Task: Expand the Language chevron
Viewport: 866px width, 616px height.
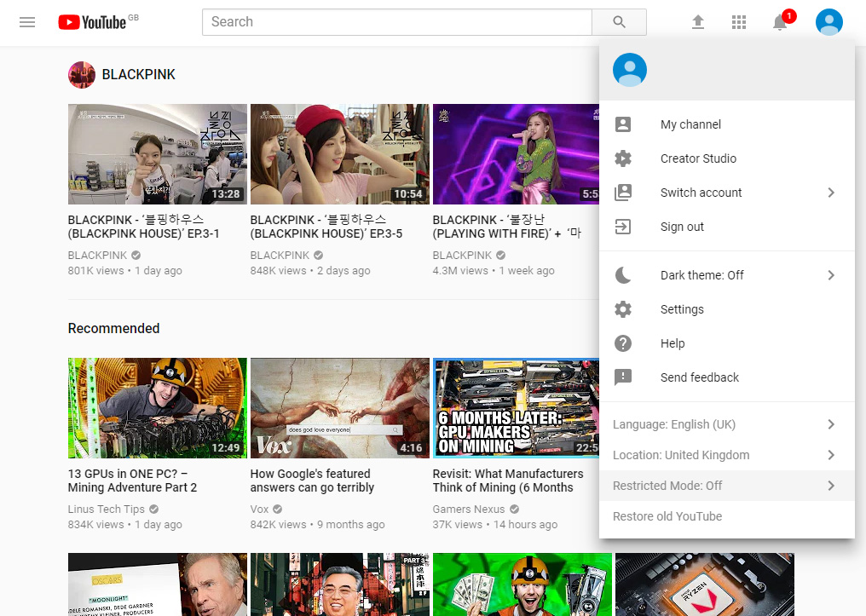Action: [x=831, y=424]
